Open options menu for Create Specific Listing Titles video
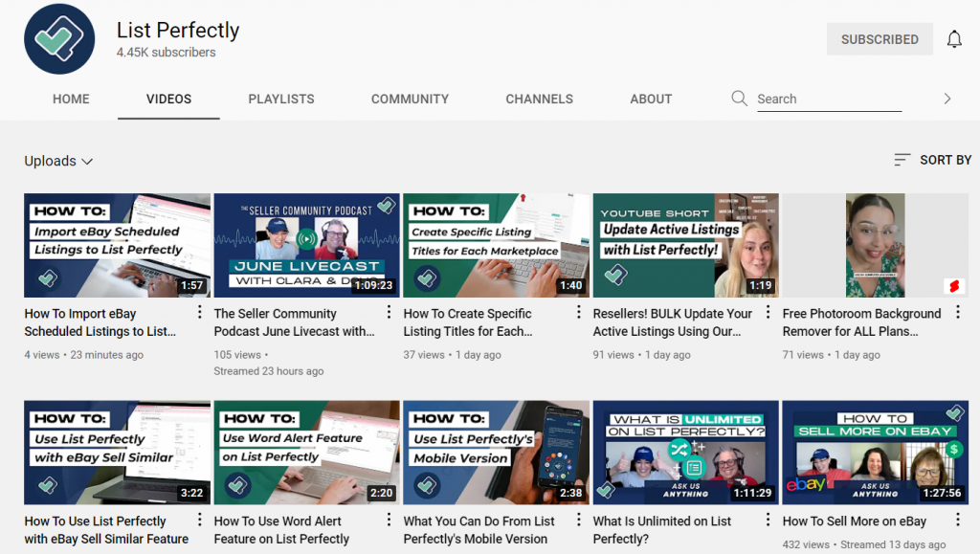 pos(579,312)
